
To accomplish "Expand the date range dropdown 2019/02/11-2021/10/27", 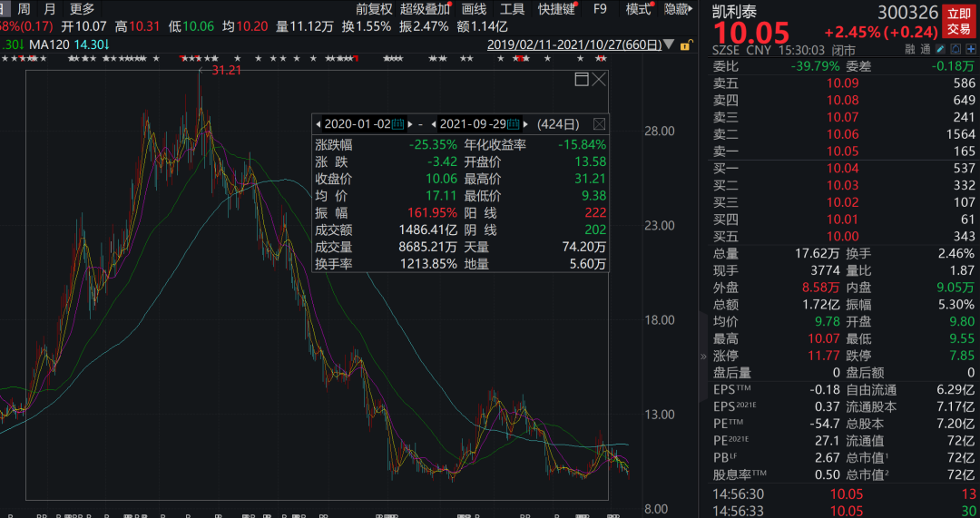I will 669,44.
